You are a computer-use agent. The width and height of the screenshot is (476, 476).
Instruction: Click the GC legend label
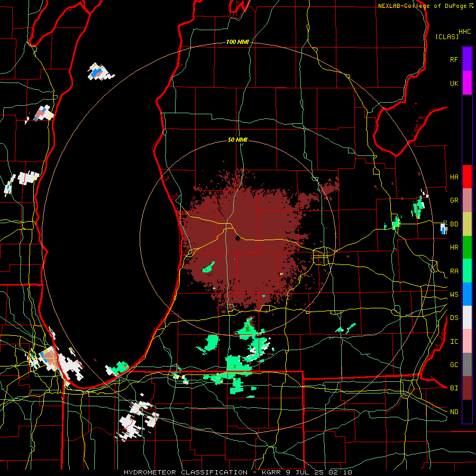(454, 364)
